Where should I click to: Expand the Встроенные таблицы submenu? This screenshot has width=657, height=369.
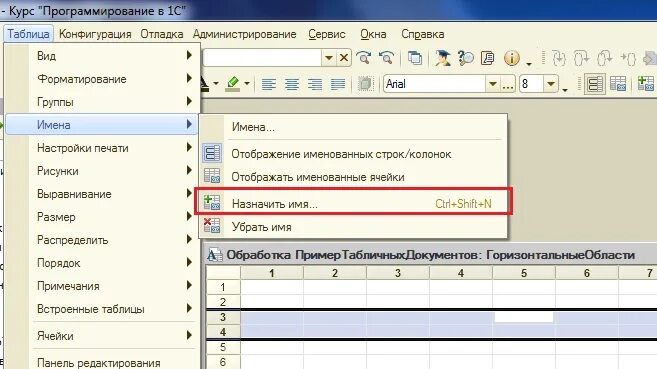101,309
